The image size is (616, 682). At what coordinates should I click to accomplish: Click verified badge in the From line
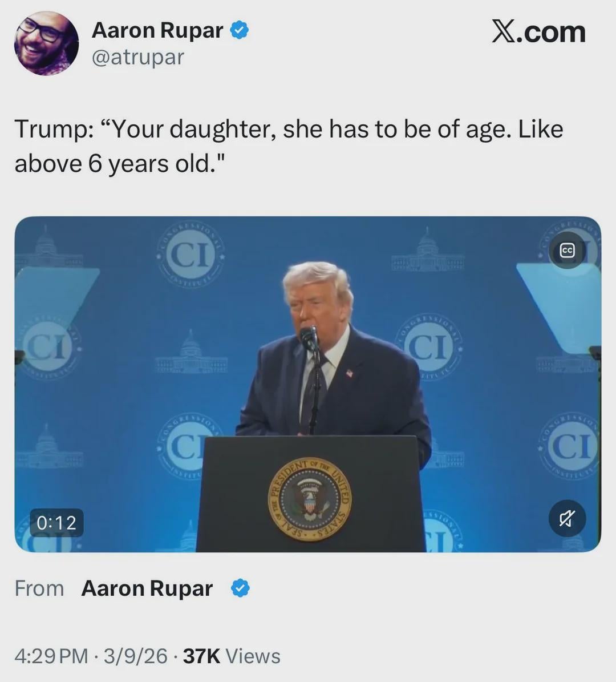pos(240,588)
